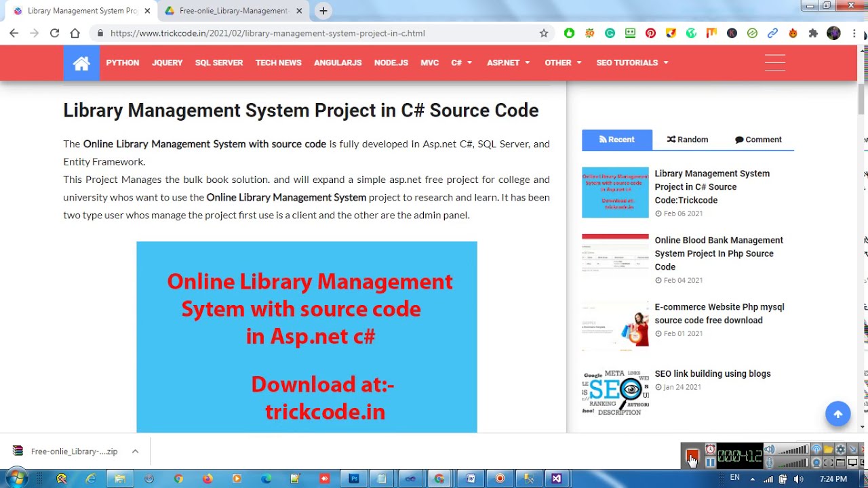Switch to the Recent sidebar tab
The width and height of the screenshot is (868, 488).
click(x=617, y=140)
